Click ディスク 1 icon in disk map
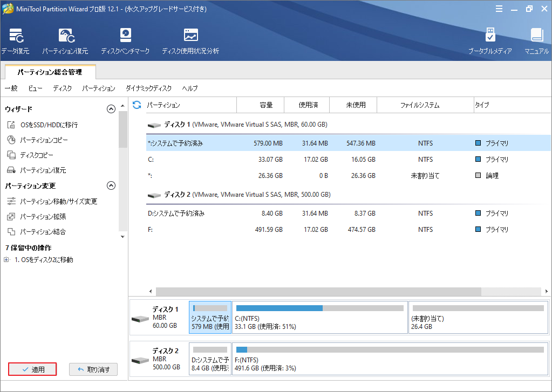Image resolution: width=552 pixels, height=392 pixels. coord(140,319)
